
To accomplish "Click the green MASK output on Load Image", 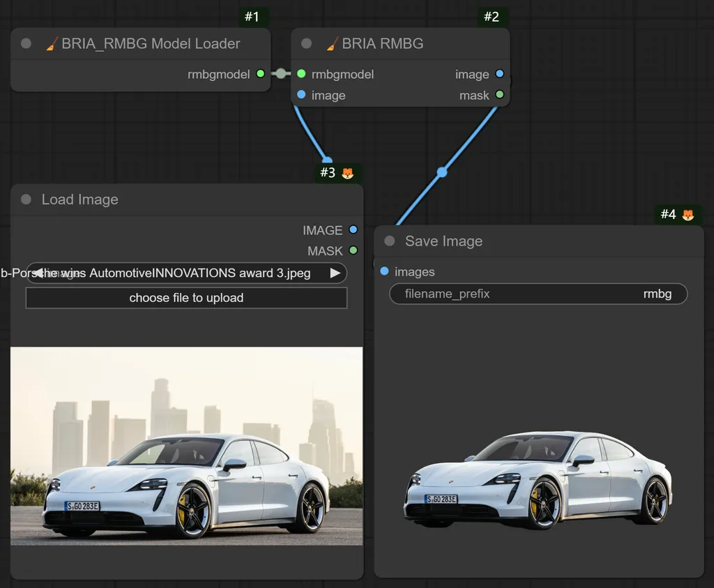I will coord(354,250).
